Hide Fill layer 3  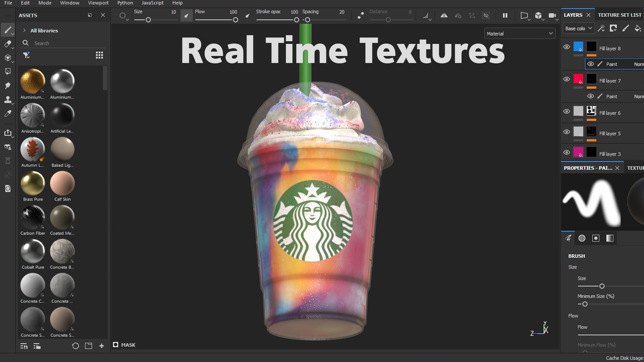pos(567,152)
